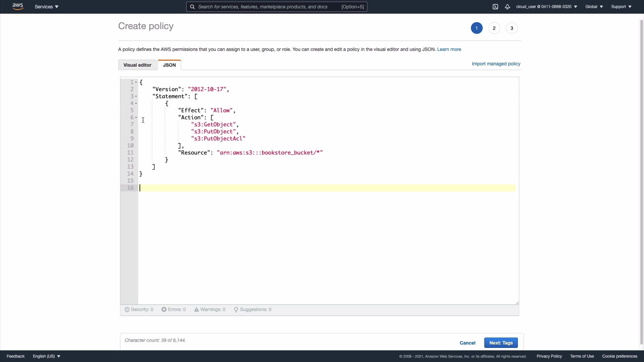Go to step 2 circle

(494, 28)
